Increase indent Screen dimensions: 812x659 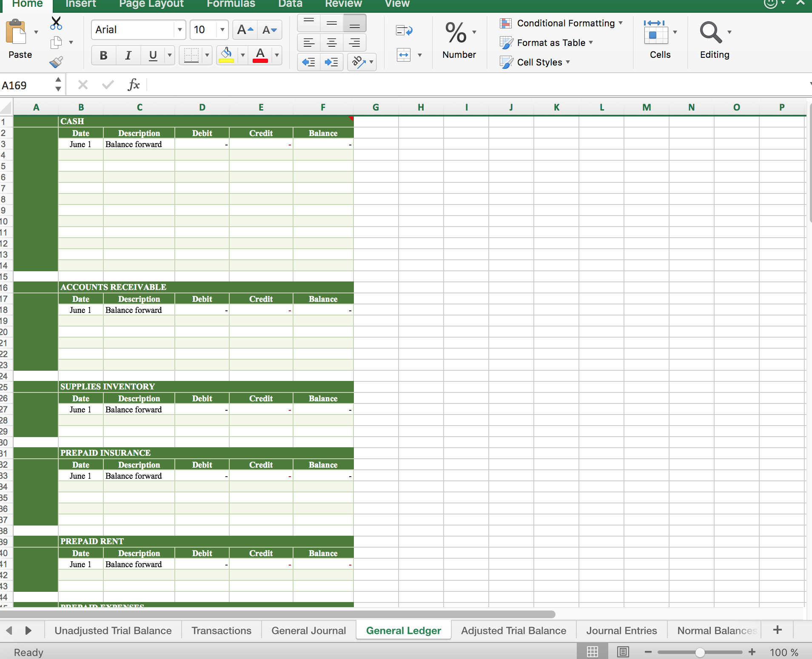[332, 62]
